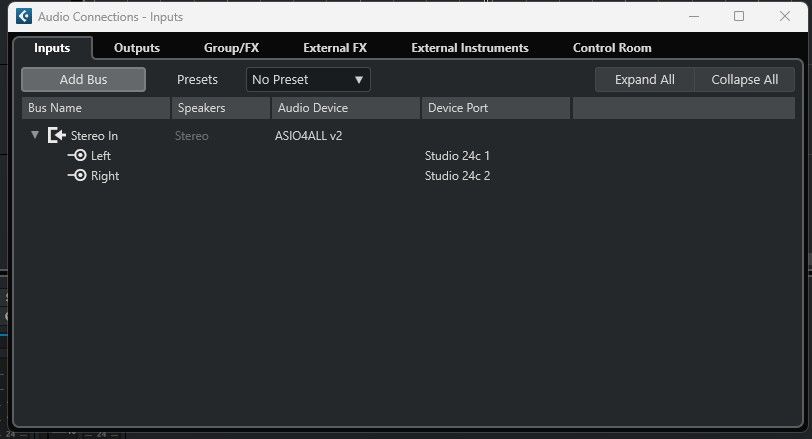Click the Collapse All button
The height and width of the screenshot is (439, 812).
pyautogui.click(x=745, y=80)
